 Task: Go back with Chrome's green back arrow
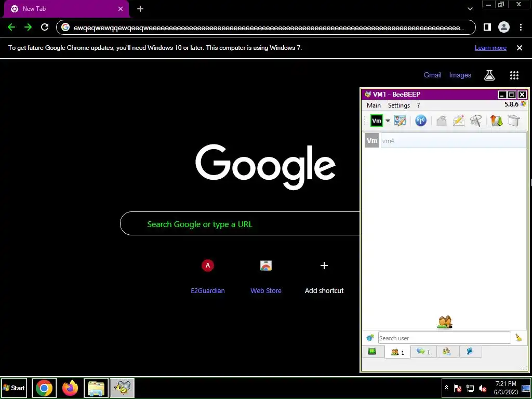coord(11,27)
